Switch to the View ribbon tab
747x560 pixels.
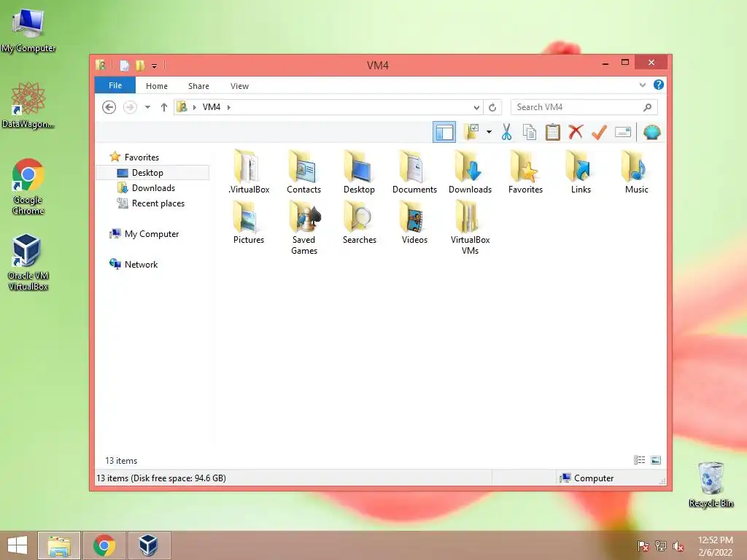click(x=239, y=86)
